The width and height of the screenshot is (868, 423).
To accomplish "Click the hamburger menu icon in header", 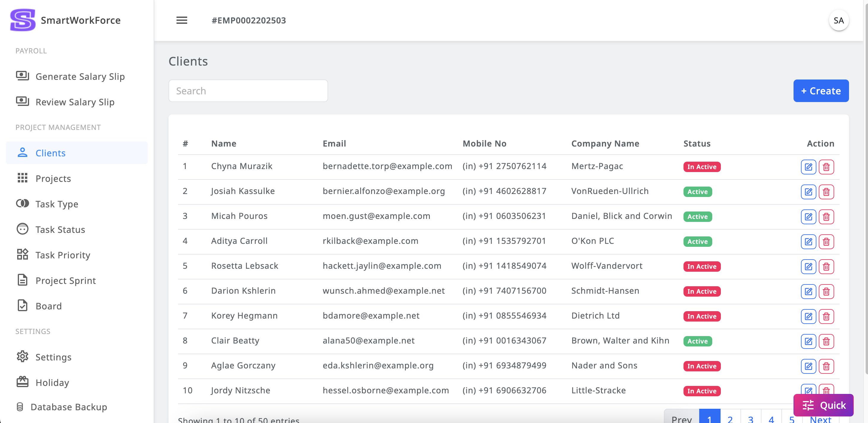I will point(182,20).
